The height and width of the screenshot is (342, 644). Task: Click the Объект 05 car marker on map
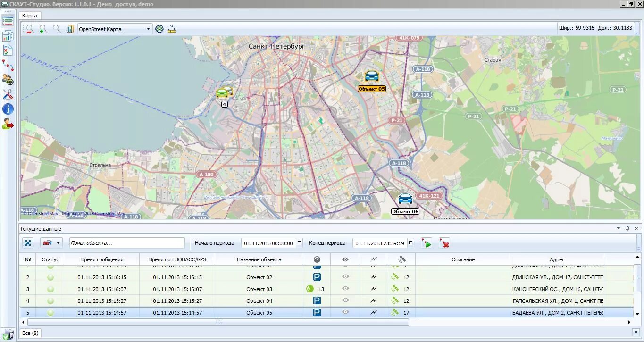(x=372, y=76)
